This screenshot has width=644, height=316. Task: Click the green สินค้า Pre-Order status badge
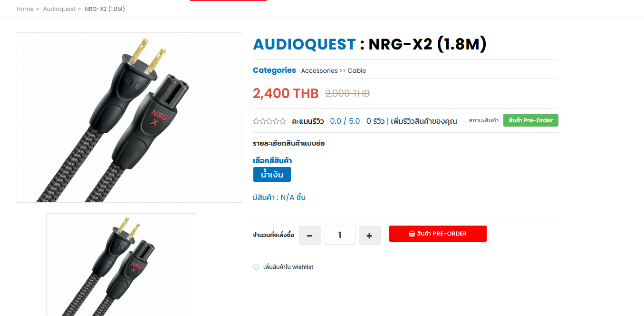[x=531, y=120]
